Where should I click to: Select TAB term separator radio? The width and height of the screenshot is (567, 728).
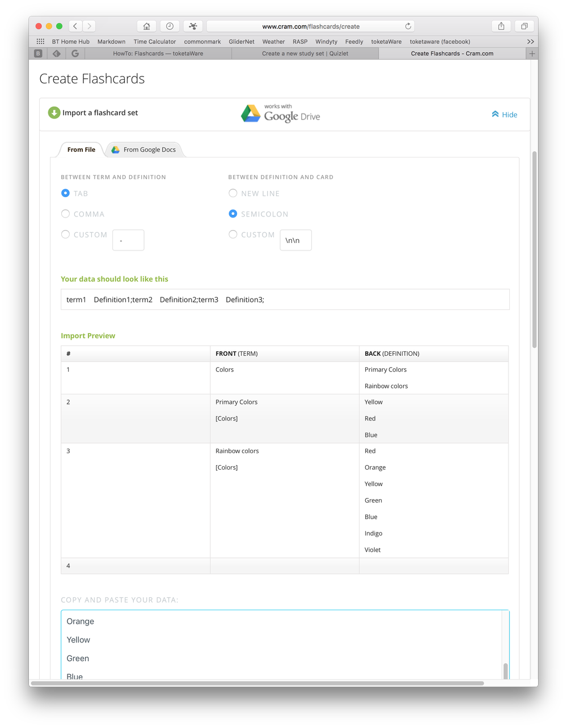coord(65,193)
